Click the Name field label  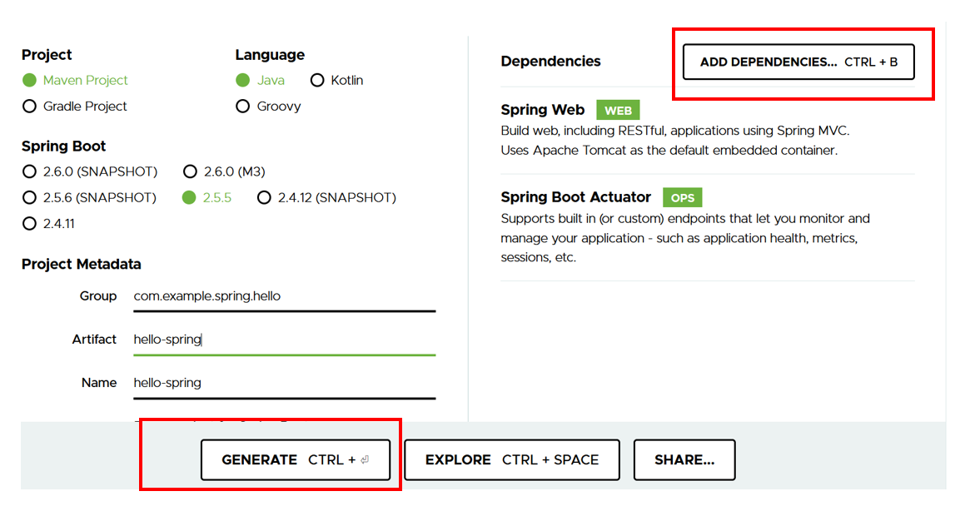[x=99, y=383]
